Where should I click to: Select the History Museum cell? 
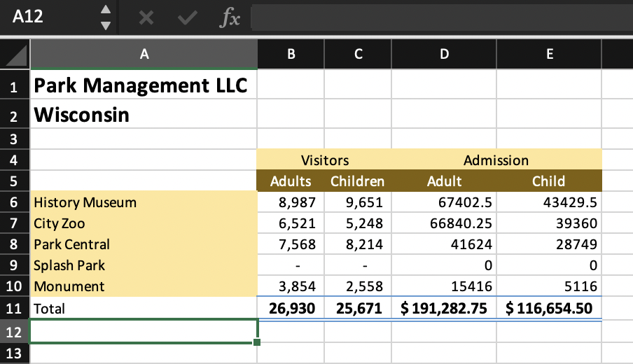pos(144,202)
